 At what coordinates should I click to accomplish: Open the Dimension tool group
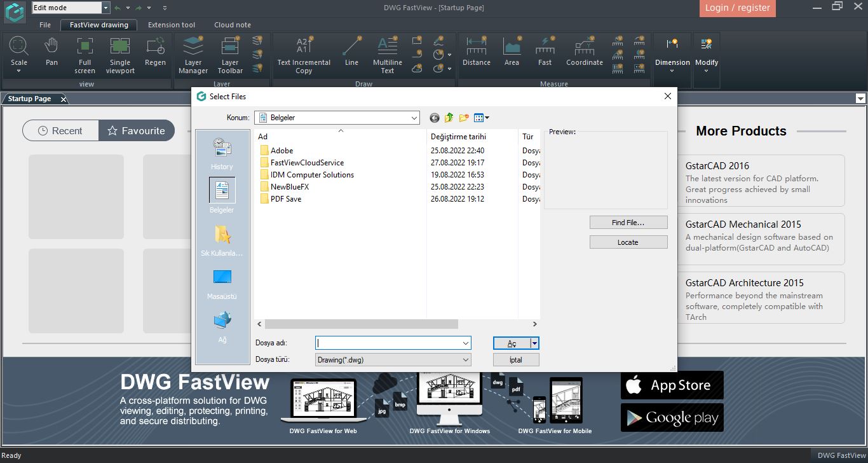pos(672,55)
